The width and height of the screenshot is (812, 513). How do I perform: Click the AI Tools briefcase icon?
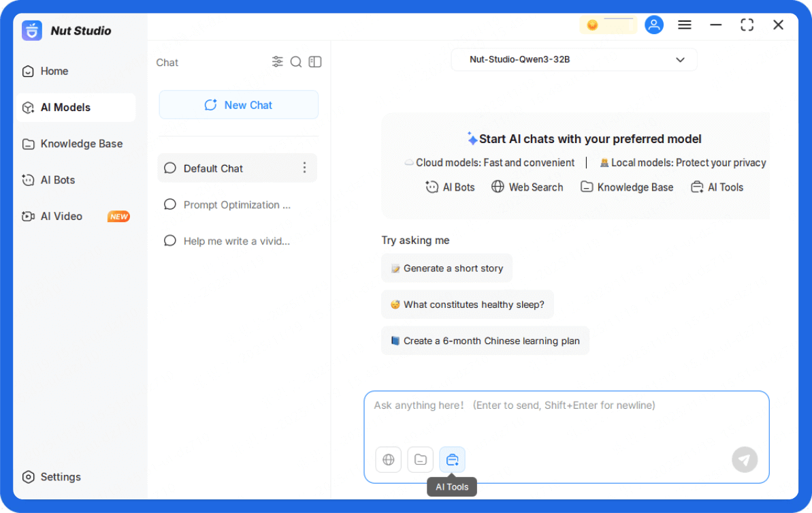453,460
